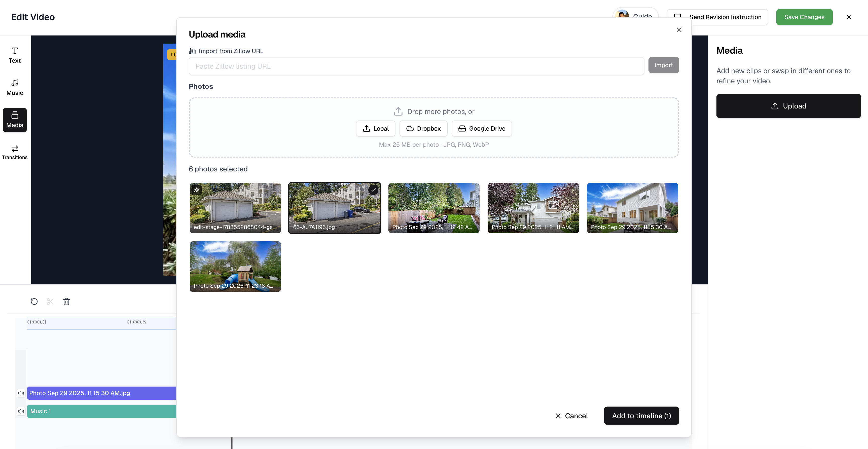The height and width of the screenshot is (449, 868).
Task: Select Photo Sep 29 11 12 42 thumbnail
Action: [x=434, y=208]
